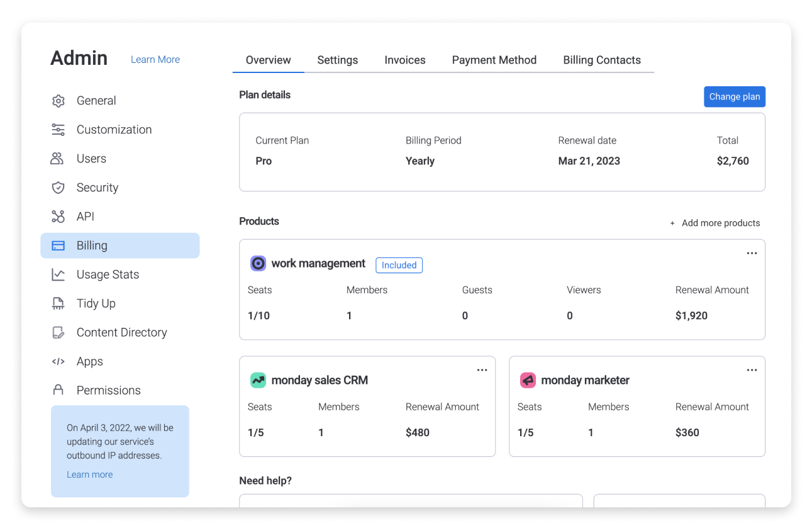Viewport: 812px width, 530px height.
Task: Select Apps in the sidebar
Action: pos(120,361)
